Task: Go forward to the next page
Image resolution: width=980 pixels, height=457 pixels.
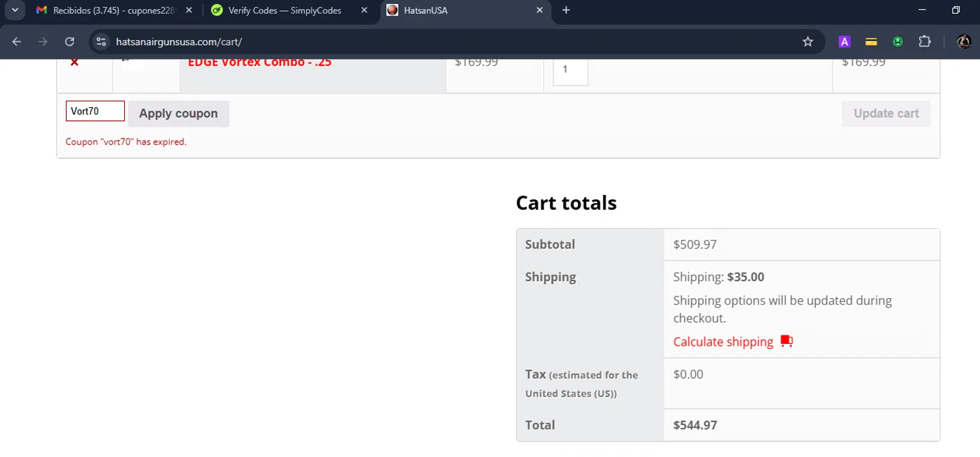Action: [43, 42]
